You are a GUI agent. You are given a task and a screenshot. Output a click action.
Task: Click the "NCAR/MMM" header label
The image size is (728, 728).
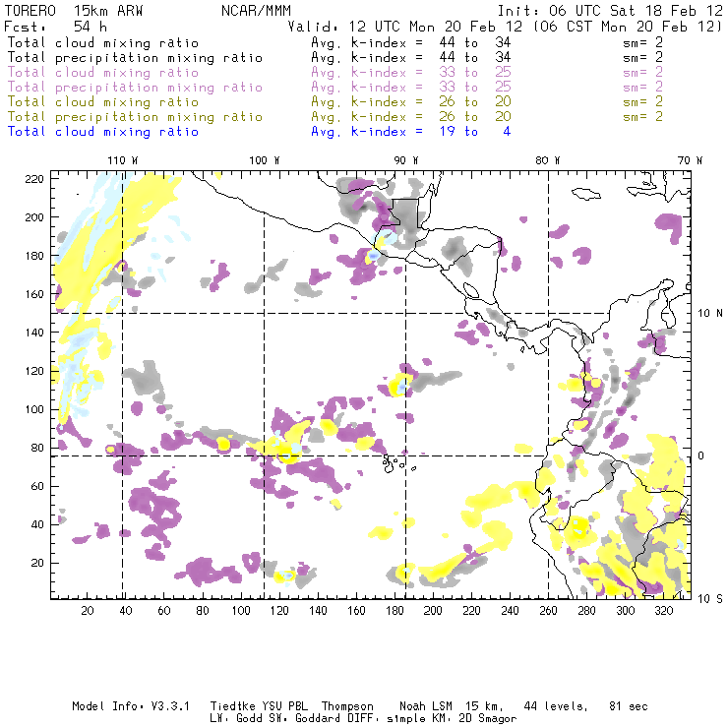pyautogui.click(x=257, y=11)
